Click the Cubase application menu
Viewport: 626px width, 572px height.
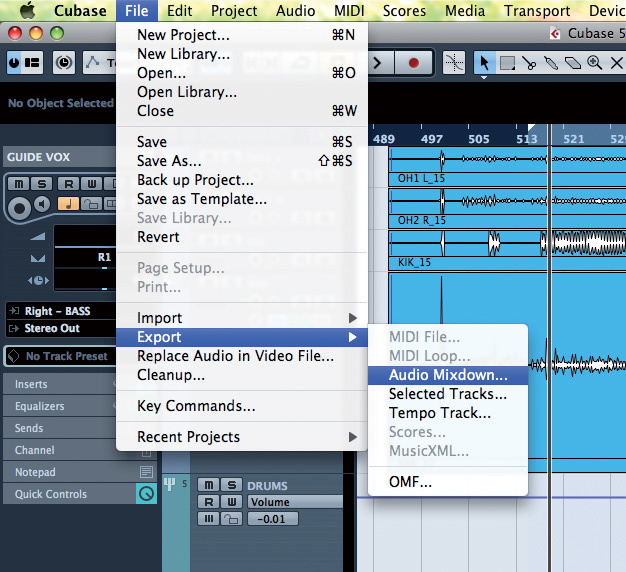pos(80,11)
